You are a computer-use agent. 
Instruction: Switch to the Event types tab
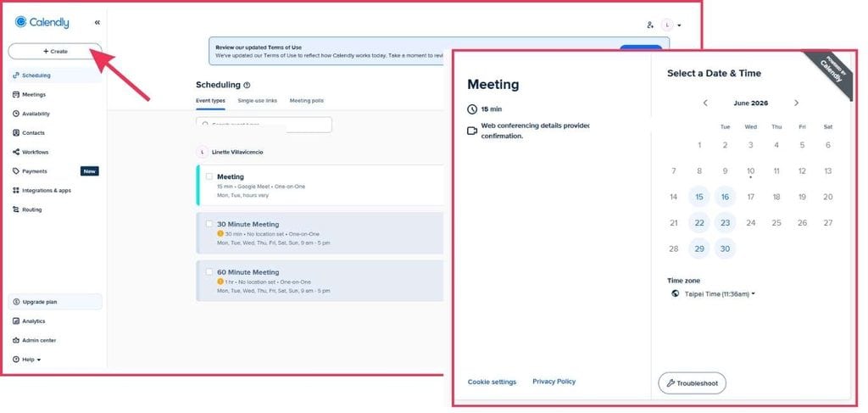tap(210, 101)
